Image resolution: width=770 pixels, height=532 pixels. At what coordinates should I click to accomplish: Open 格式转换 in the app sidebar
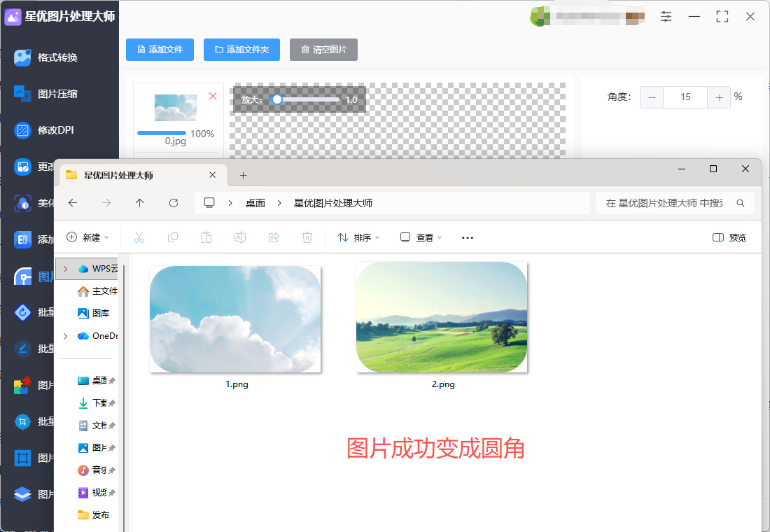point(45,57)
